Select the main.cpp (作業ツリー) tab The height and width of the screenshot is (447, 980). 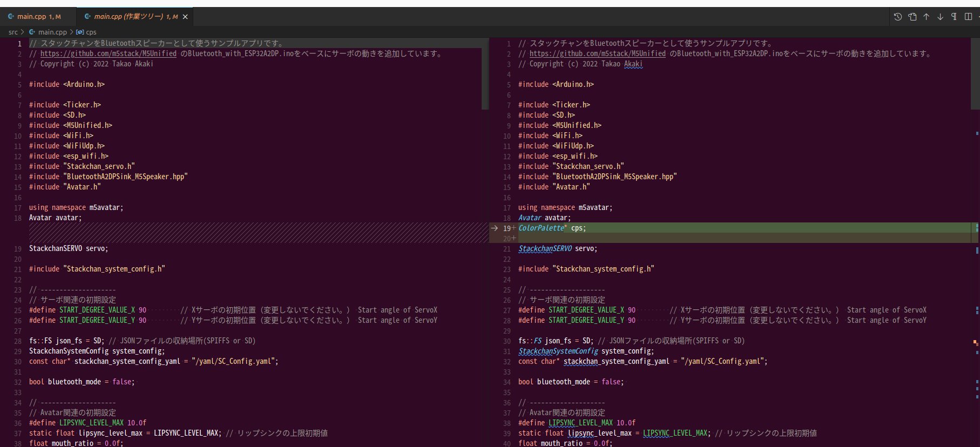point(136,17)
